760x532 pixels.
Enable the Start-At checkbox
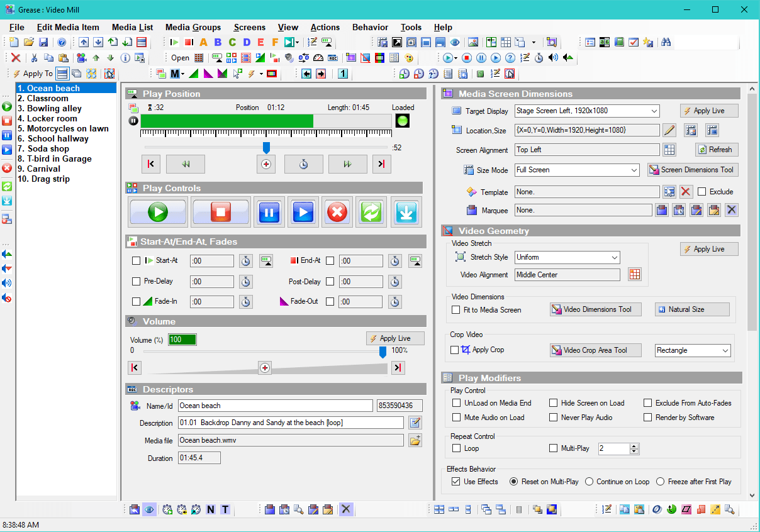click(x=136, y=261)
